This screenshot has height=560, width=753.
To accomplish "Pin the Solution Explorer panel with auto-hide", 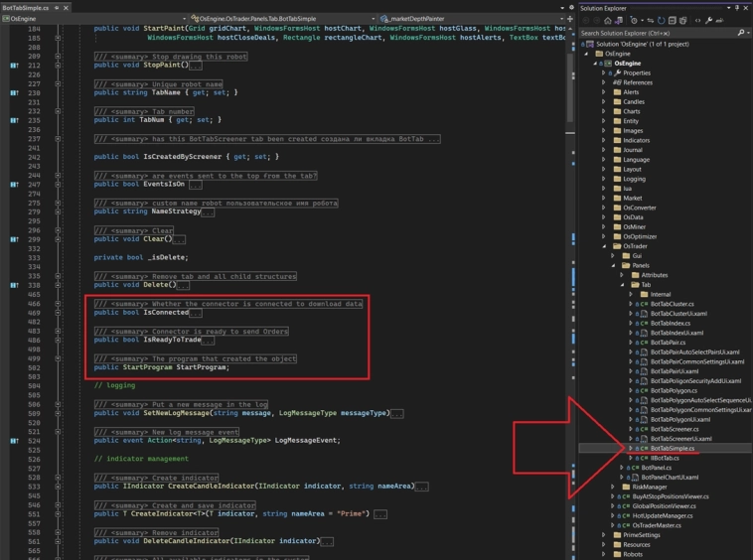I will tap(736, 8).
